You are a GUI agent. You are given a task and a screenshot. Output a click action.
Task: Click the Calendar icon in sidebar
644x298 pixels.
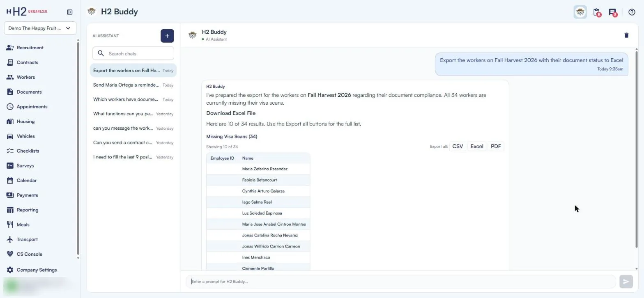point(10,181)
